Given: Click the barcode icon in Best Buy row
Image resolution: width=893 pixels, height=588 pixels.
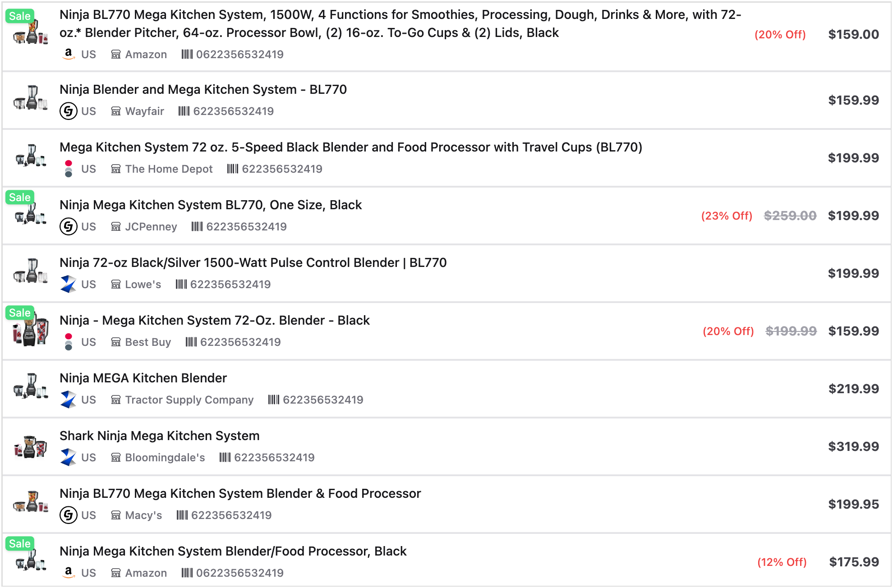Looking at the screenshot, I should tap(191, 342).
